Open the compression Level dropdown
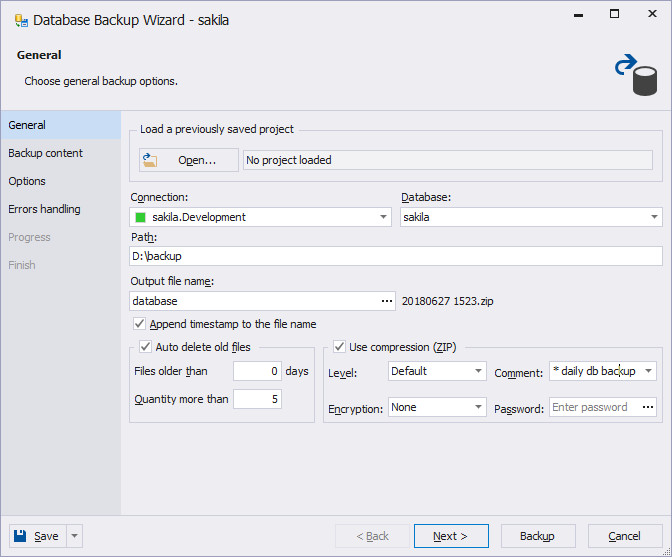The height and width of the screenshot is (557, 672). 478,371
